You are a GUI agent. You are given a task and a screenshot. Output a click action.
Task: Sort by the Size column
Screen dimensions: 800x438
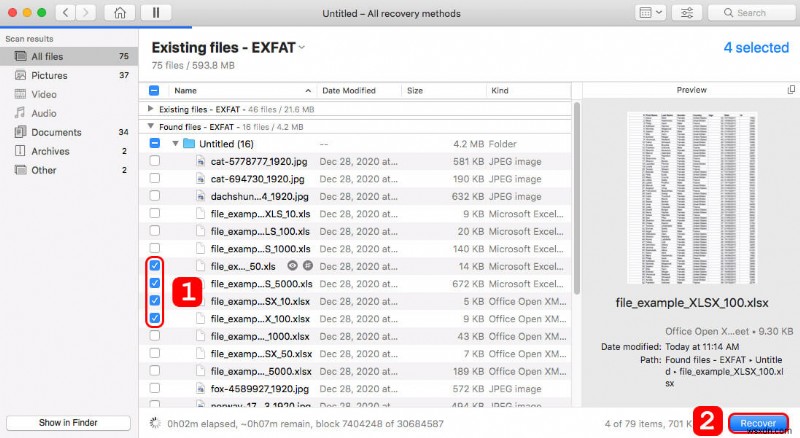[443, 90]
